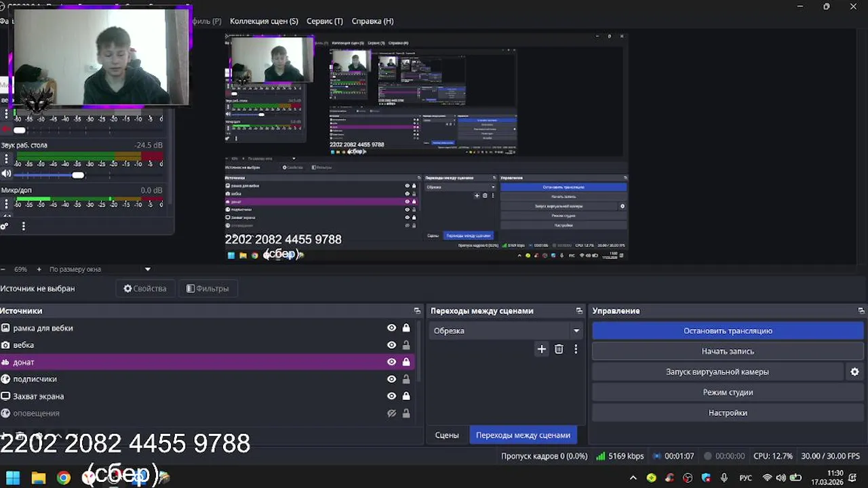Unlock the Захват экрана source
The width and height of the screenshot is (868, 488).
click(406, 396)
